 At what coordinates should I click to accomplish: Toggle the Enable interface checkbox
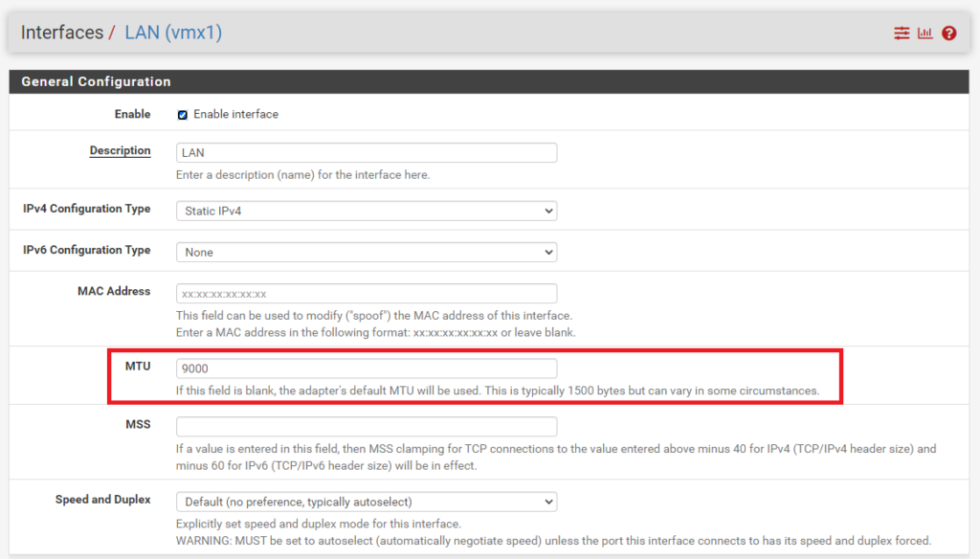point(182,115)
